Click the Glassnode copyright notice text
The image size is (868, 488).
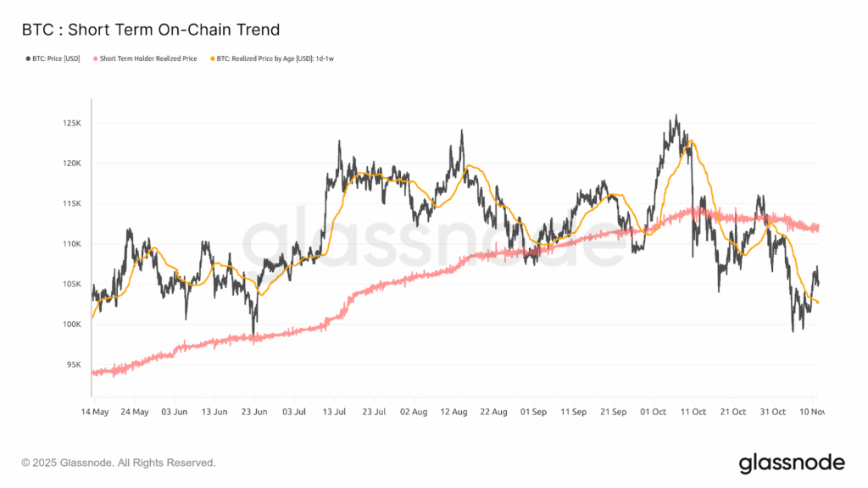119,463
